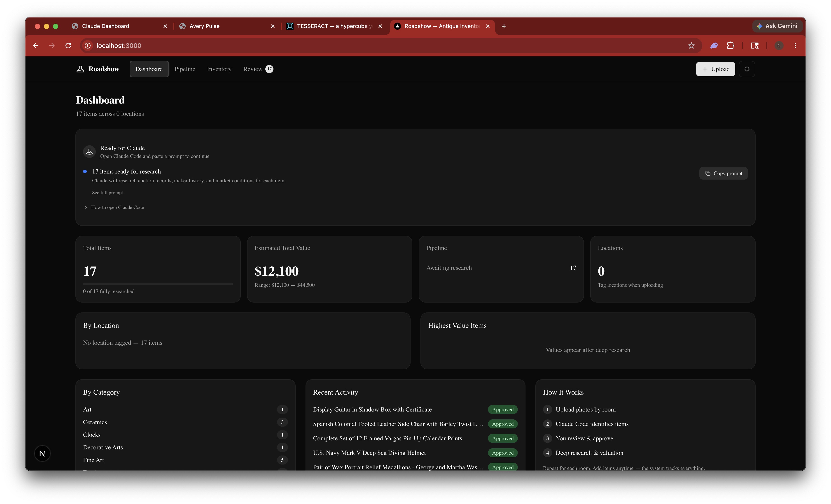
Task: Close the Roadshow Antique Inventory tab
Action: (488, 26)
